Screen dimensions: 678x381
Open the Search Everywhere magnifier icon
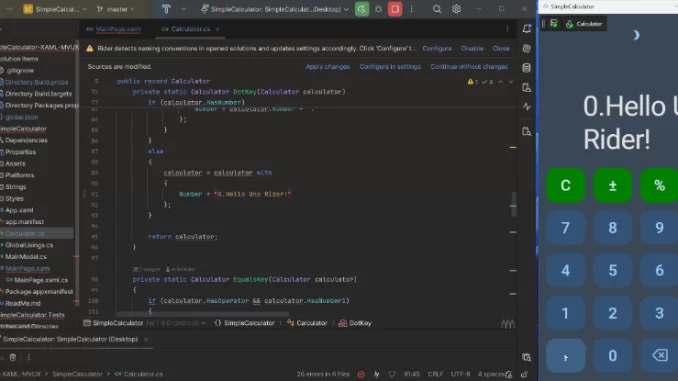pyautogui.click(x=437, y=9)
